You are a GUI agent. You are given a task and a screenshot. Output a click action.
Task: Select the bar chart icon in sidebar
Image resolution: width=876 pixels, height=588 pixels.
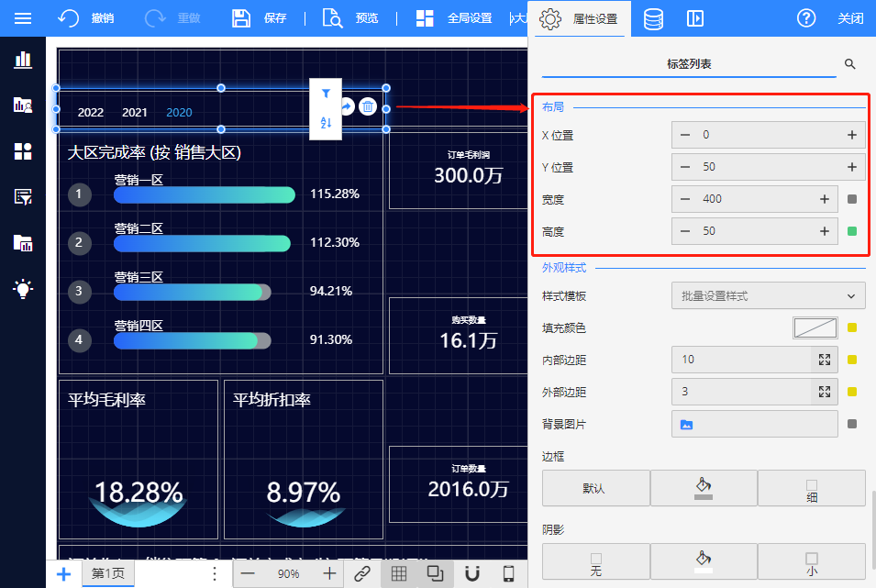(23, 60)
